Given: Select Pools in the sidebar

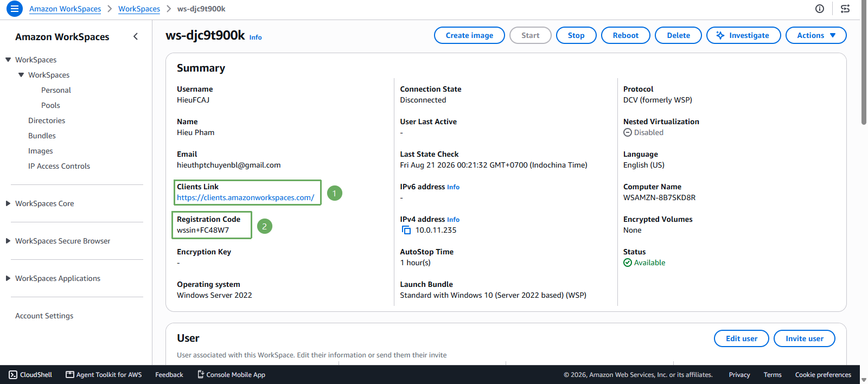Looking at the screenshot, I should (50, 105).
